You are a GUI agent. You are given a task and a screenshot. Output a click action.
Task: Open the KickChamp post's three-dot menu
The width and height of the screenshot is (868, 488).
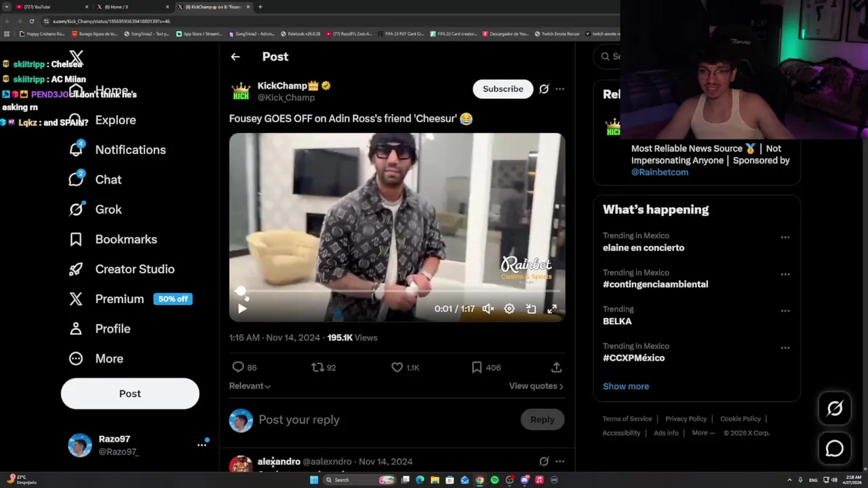click(x=559, y=89)
